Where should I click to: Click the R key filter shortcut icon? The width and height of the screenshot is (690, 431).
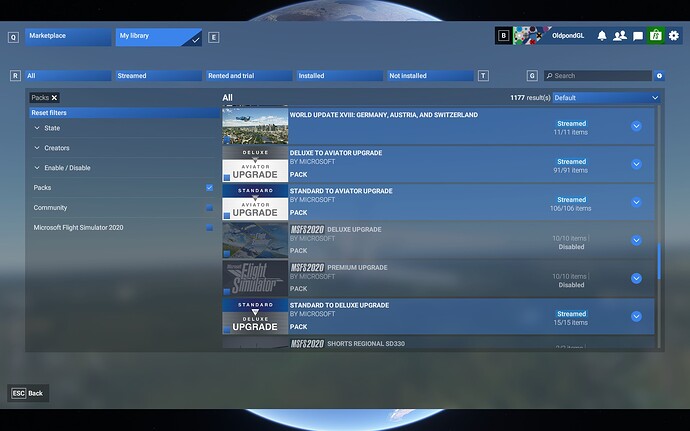(15, 76)
